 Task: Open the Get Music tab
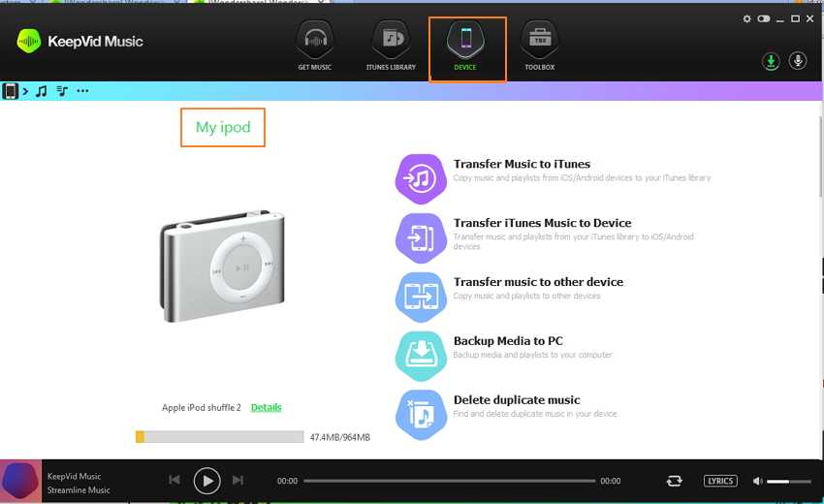click(x=315, y=46)
